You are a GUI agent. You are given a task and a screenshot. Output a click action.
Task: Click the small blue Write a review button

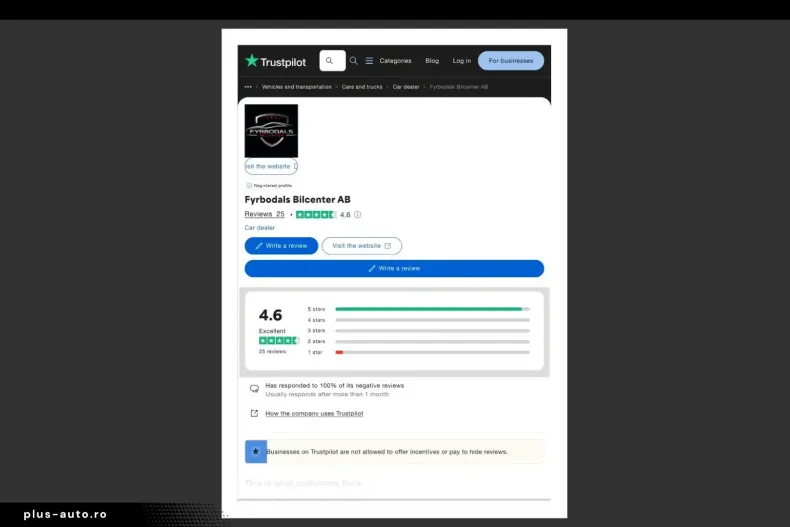281,246
